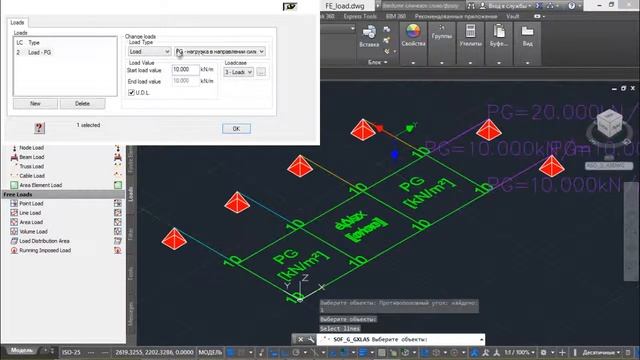Toggle the U.D.L. checkbox
Screen dimensions: 640x360
[x=131, y=93]
